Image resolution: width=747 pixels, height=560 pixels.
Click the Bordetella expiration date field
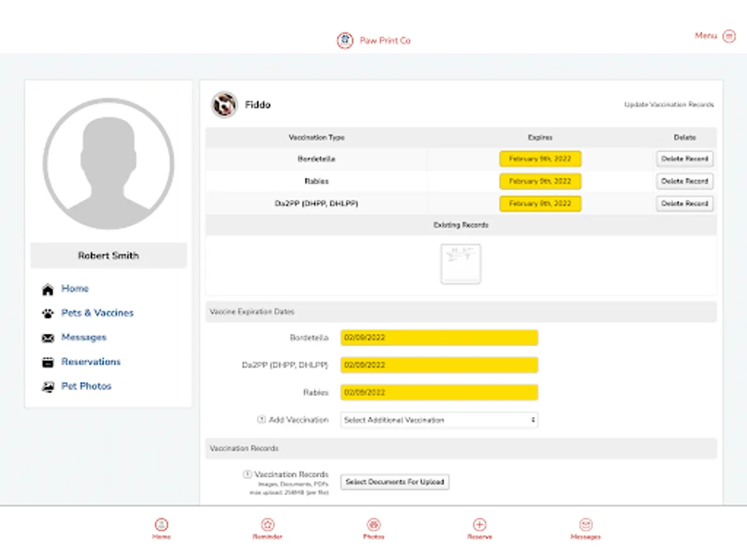click(x=439, y=337)
